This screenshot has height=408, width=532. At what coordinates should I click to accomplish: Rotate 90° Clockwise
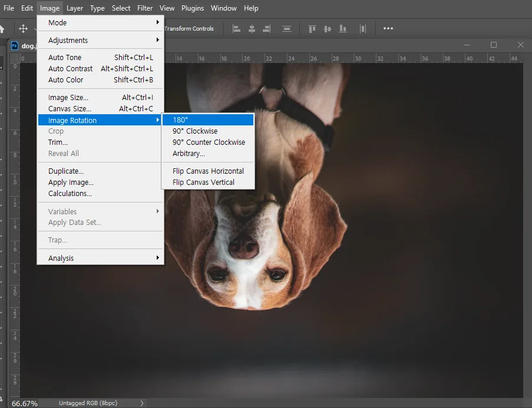pos(208,131)
